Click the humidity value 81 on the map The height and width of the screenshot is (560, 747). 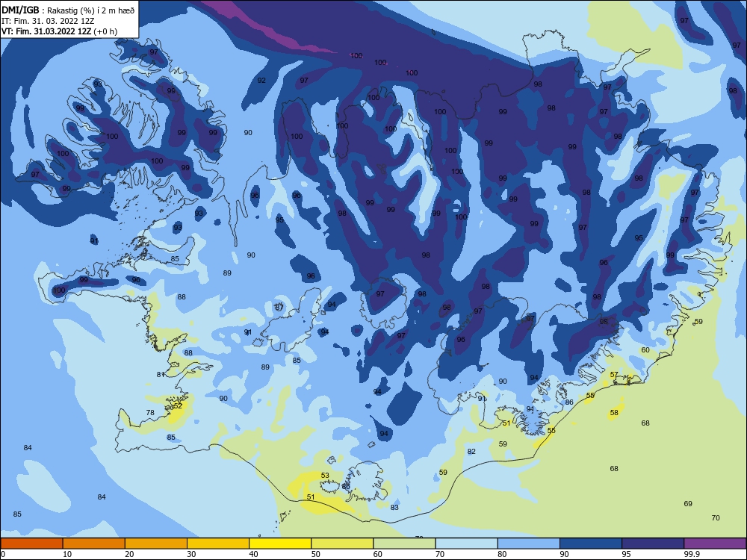pyautogui.click(x=161, y=375)
